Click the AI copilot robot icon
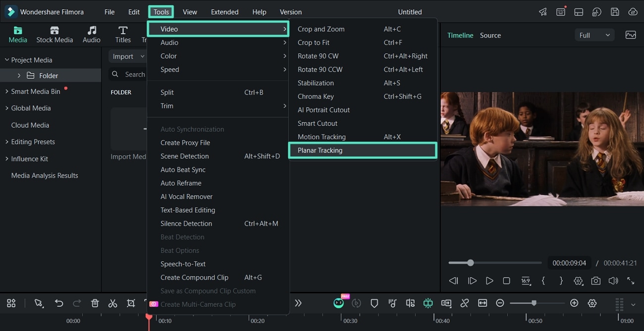 click(x=339, y=303)
